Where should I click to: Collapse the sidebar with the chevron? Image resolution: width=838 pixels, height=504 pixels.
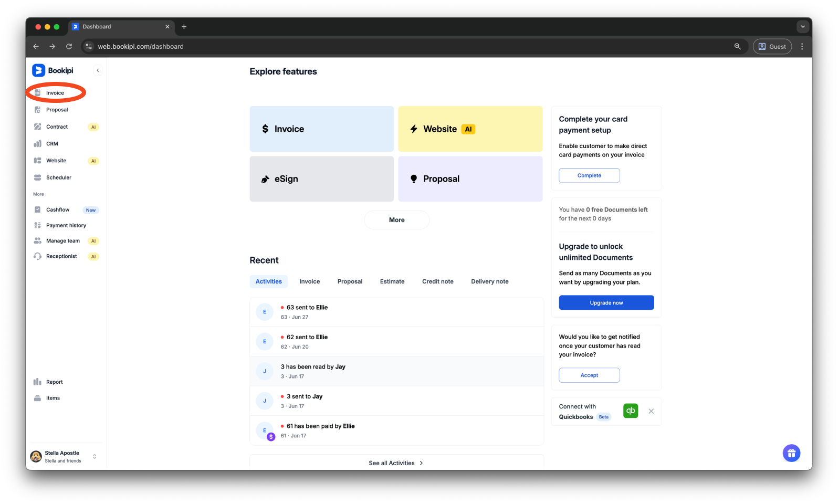[x=98, y=70]
